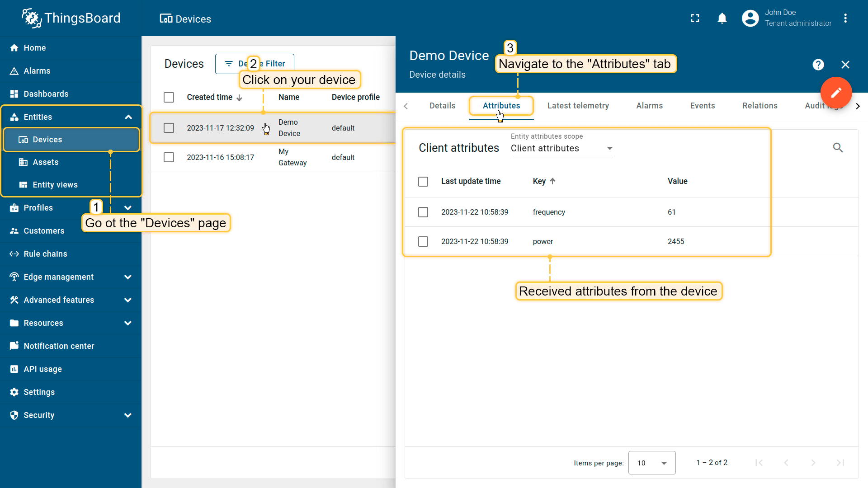
Task: Switch to the Alarms tab
Action: [x=649, y=106]
